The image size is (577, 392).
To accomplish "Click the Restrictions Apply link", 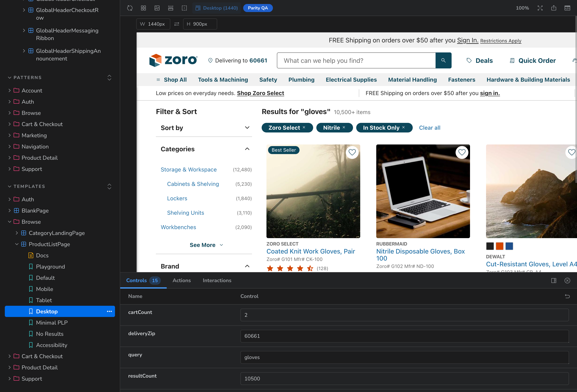I will tap(500, 41).
